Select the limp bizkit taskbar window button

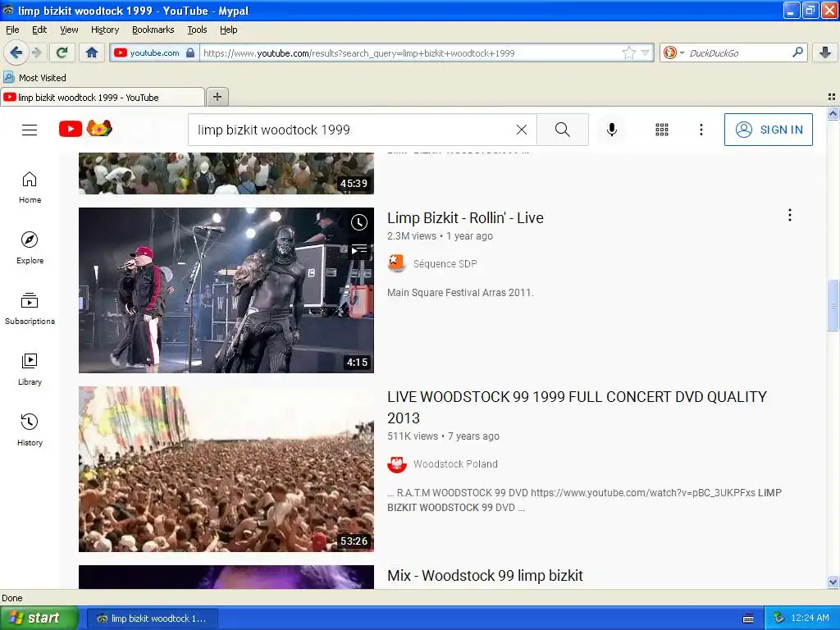tap(152, 619)
